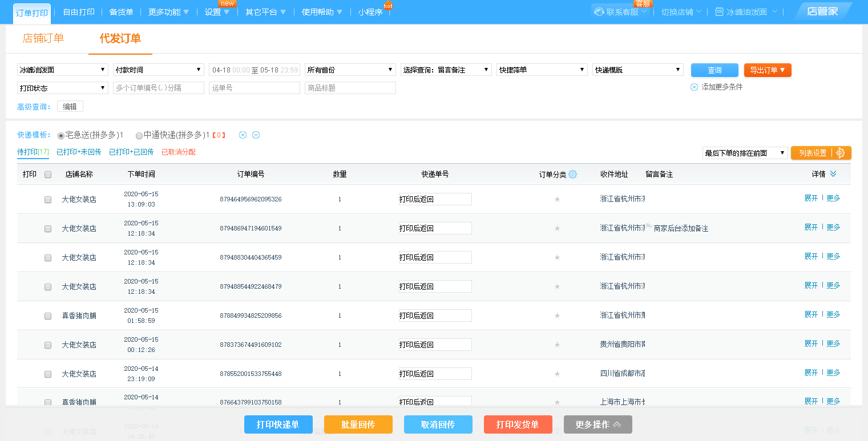The width and height of the screenshot is (868, 441).
Task: Check the box for order 879464956962095326
Action: click(x=48, y=200)
